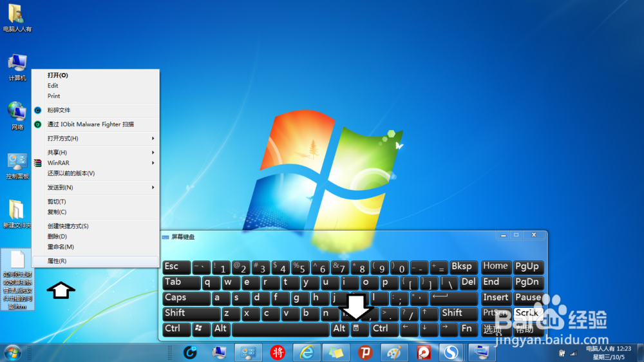Choose 还原以前的版本(V)
Screen dimensions: 644x362
[x=95, y=173]
